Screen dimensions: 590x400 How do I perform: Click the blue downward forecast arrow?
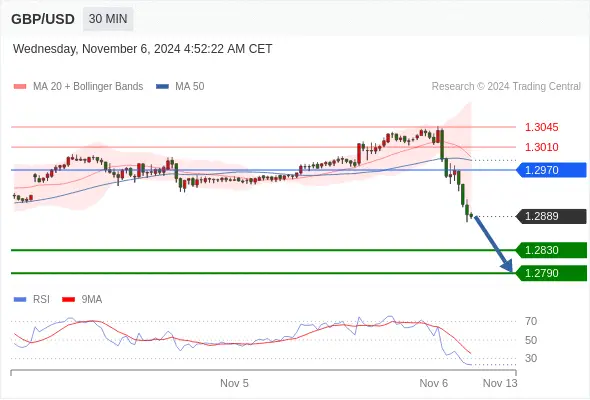click(494, 244)
